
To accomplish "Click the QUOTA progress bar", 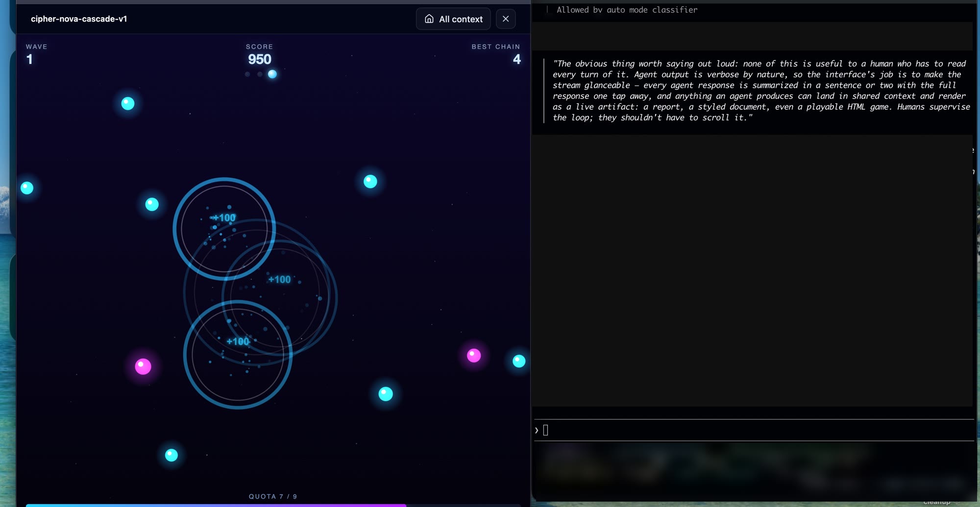I will pyautogui.click(x=273, y=505).
